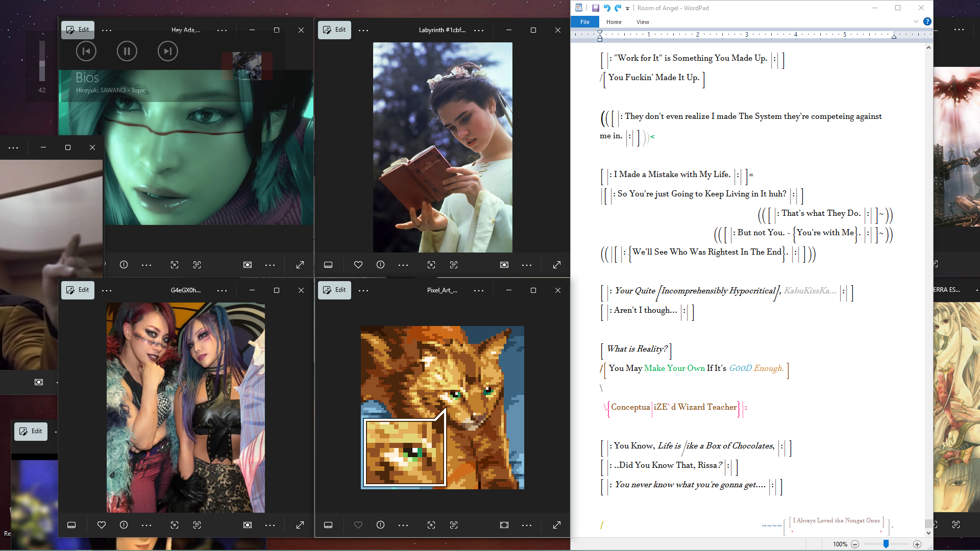980x551 pixels.
Task: Open WordPad help icon
Action: [x=927, y=21]
